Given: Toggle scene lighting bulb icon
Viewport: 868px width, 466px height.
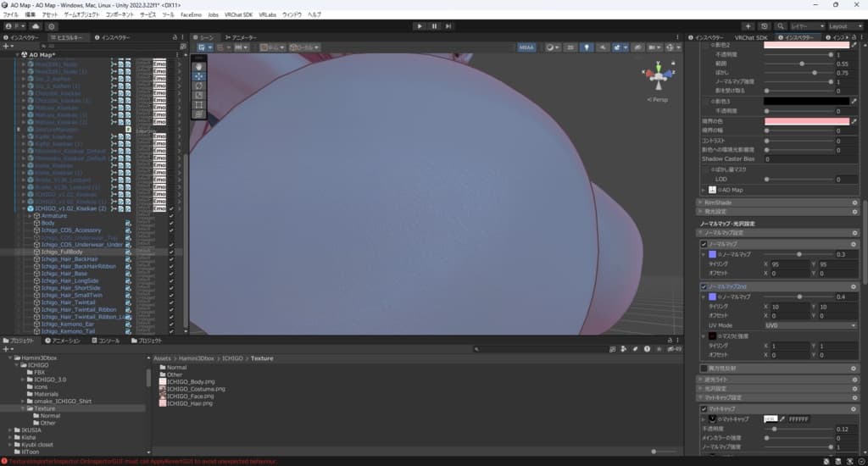Looking at the screenshot, I should 586,48.
